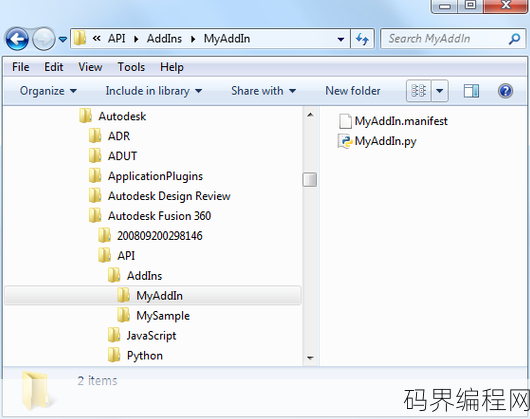The height and width of the screenshot is (419, 530).
Task: Select the MyAddIn.manifest file name
Action: coord(401,121)
